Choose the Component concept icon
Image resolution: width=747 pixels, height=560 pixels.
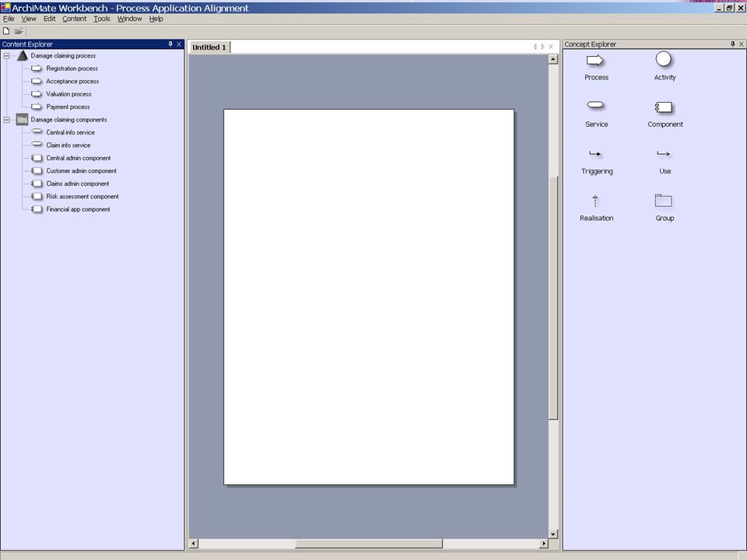(x=664, y=107)
